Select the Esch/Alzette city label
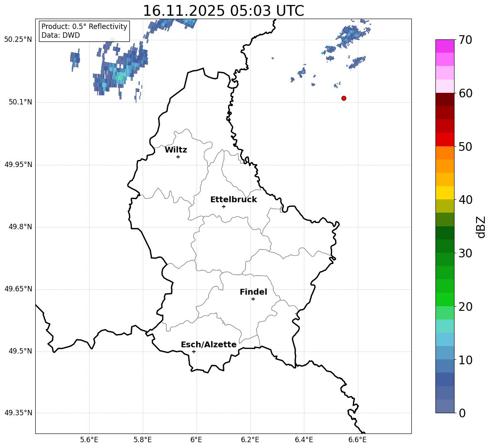 pyautogui.click(x=209, y=344)
